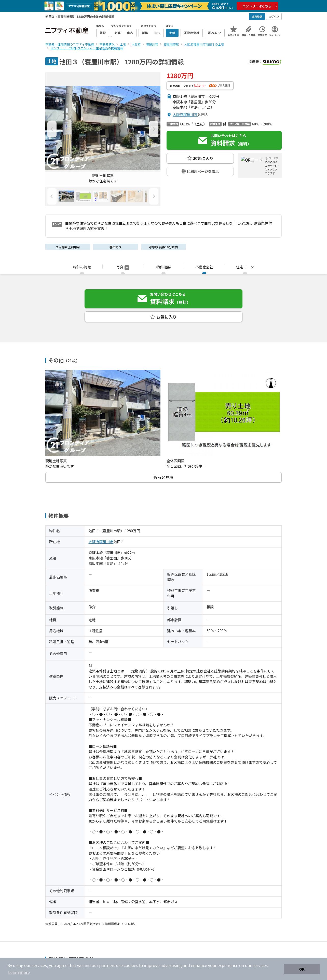Toggle the lower お気に入り button under 資料請求
The height and width of the screenshot is (980, 327).
tap(163, 317)
